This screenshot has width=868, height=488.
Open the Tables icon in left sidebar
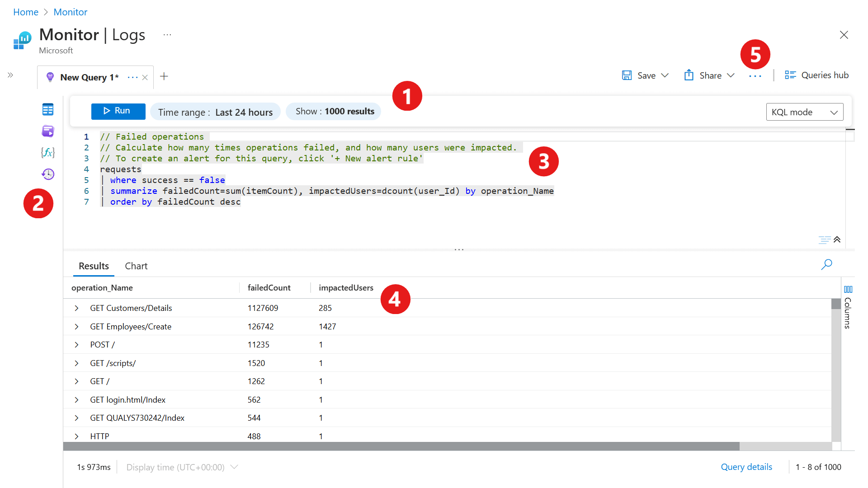click(47, 109)
